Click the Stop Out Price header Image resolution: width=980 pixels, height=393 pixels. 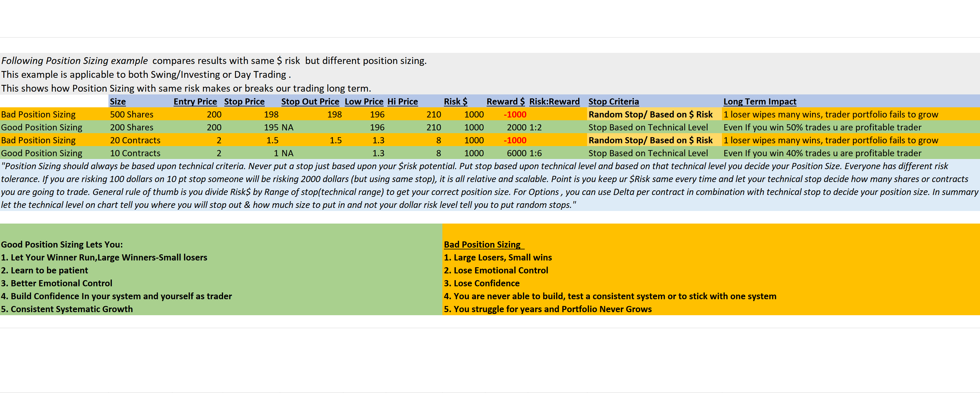pyautogui.click(x=310, y=102)
